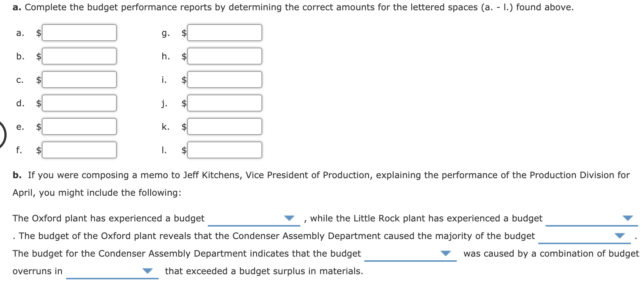Viewport: 644px width, 294px height.
Task: Click the amount input field for item b
Action: 79,56
